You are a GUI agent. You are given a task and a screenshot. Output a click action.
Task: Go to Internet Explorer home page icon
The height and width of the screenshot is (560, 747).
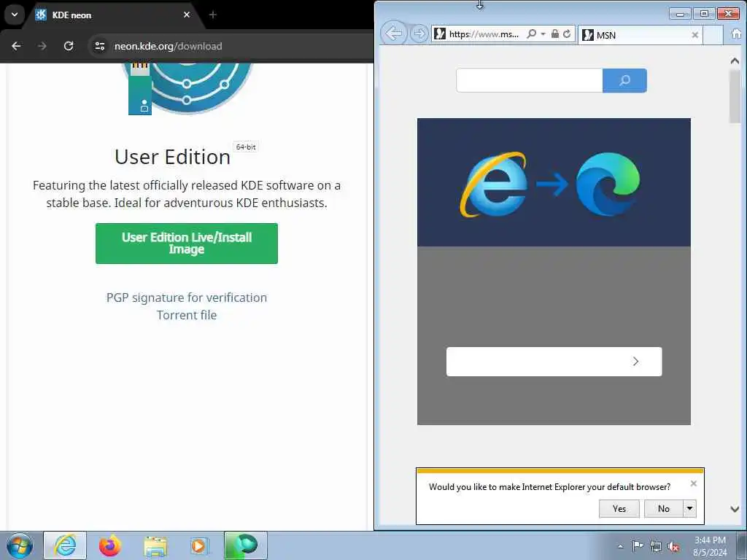(x=736, y=34)
